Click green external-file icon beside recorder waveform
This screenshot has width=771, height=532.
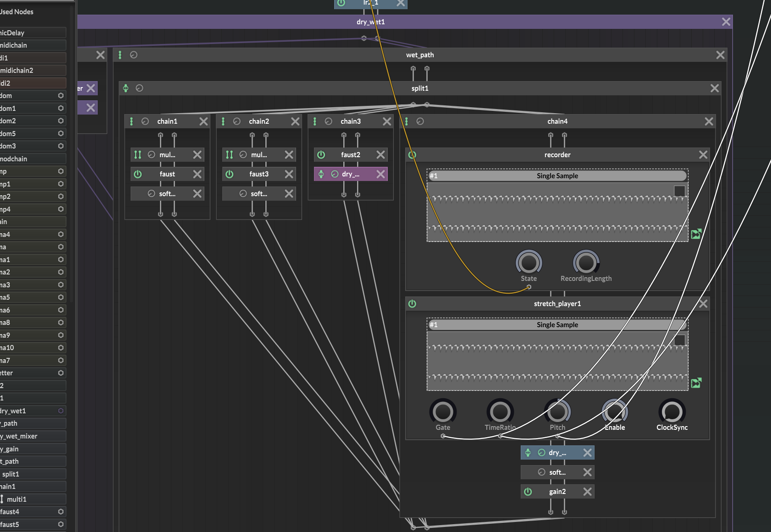pyautogui.click(x=696, y=234)
